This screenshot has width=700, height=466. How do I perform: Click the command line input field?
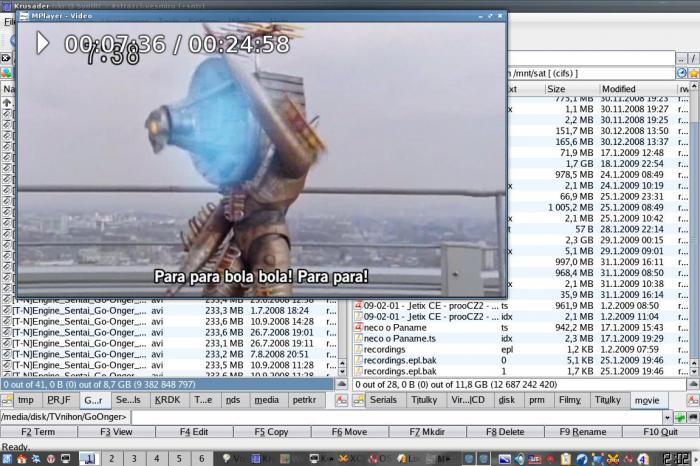(x=397, y=417)
